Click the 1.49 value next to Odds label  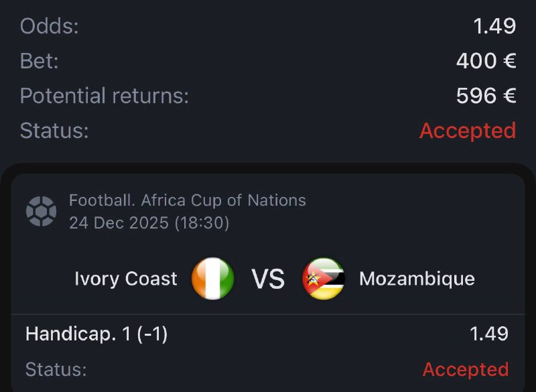coord(494,26)
